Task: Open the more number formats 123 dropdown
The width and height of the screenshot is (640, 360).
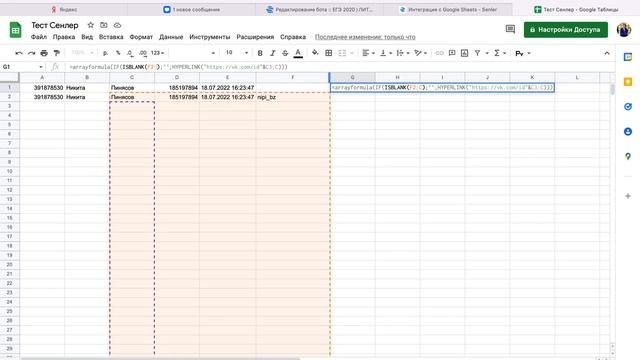Action: click(157, 53)
